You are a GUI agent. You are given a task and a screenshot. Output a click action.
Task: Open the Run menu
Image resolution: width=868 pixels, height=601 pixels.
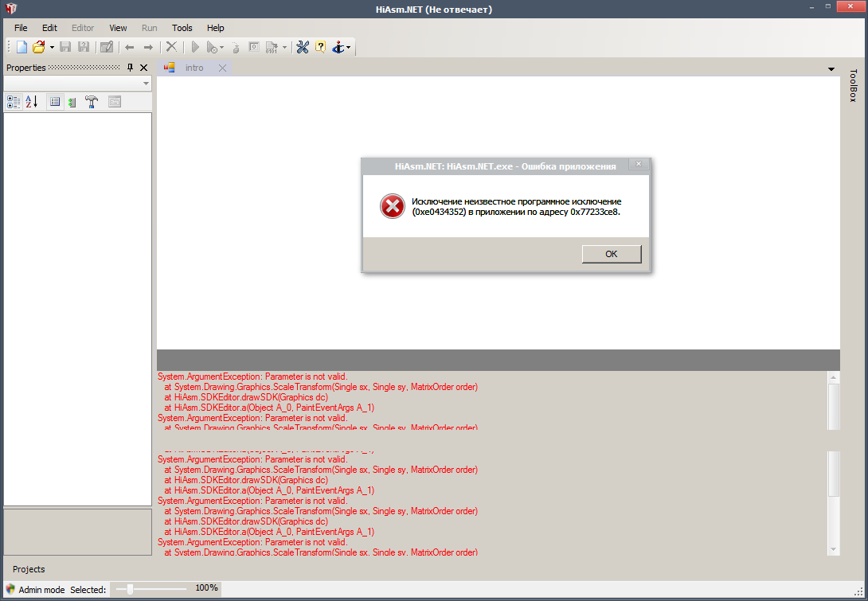(x=150, y=28)
